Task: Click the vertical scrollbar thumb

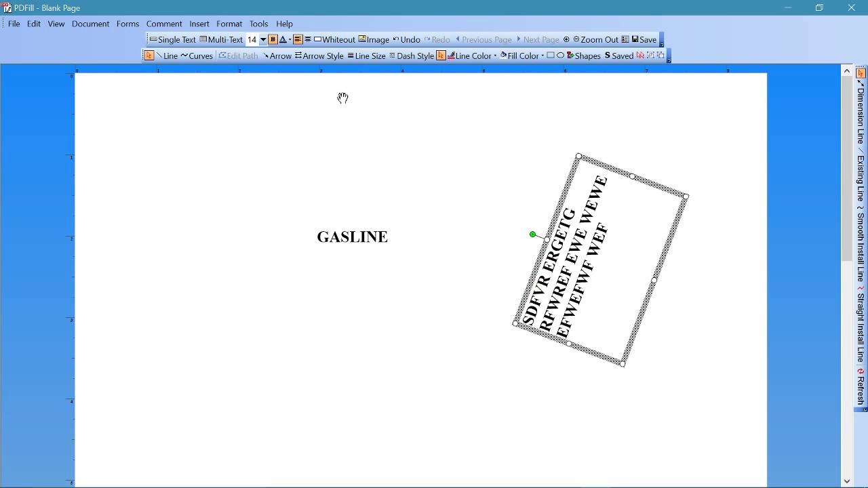Action: [847, 168]
